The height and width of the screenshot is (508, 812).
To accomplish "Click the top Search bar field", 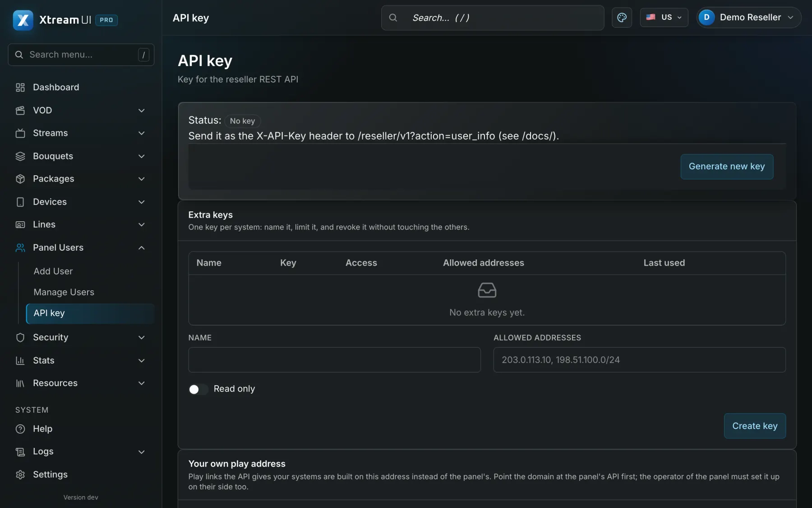I will click(x=493, y=18).
